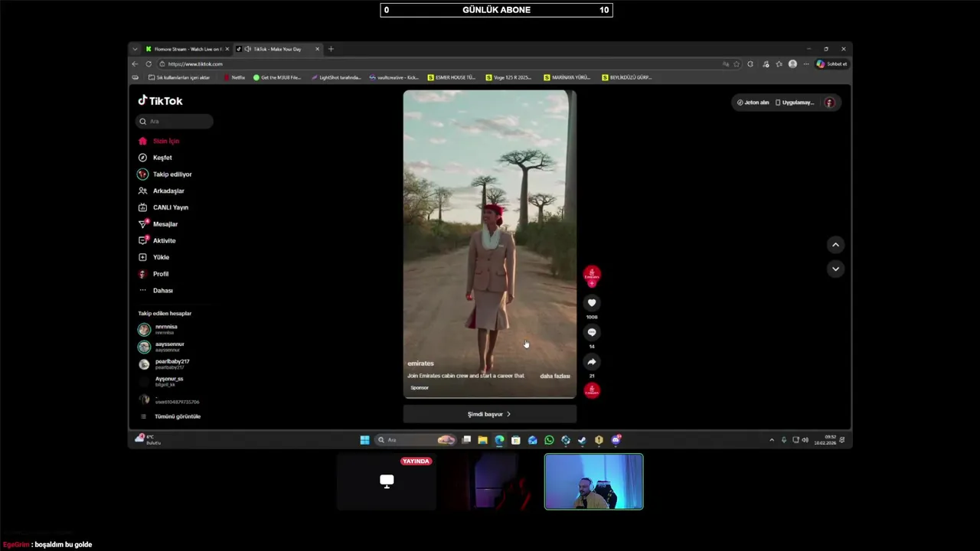
Task: Reload the TikTok page
Action: point(149,64)
